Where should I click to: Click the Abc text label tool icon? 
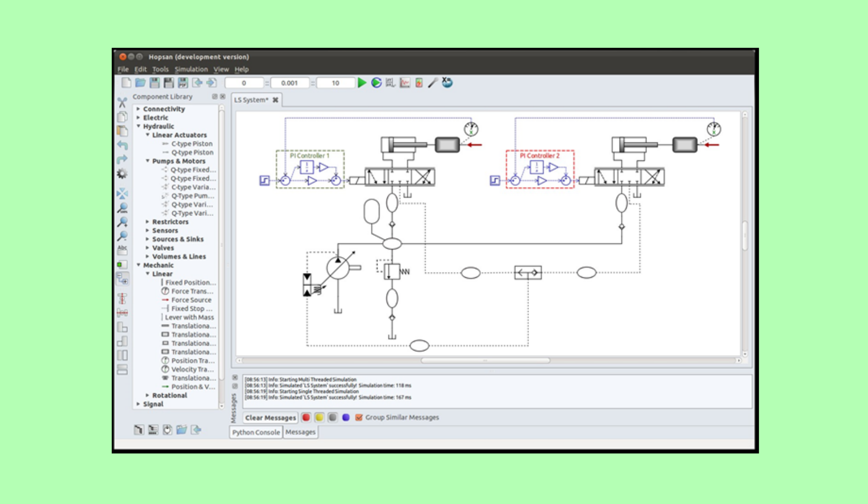coord(122,249)
